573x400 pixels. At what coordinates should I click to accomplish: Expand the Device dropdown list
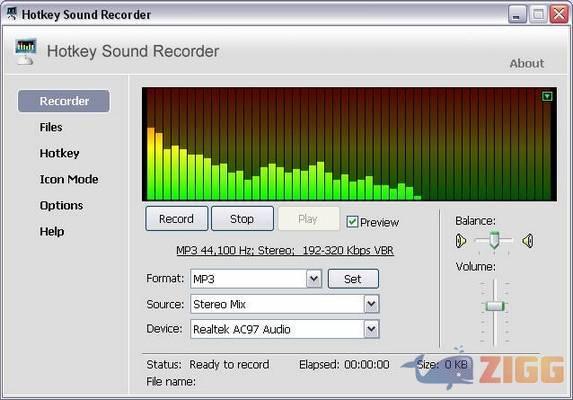pyautogui.click(x=371, y=329)
